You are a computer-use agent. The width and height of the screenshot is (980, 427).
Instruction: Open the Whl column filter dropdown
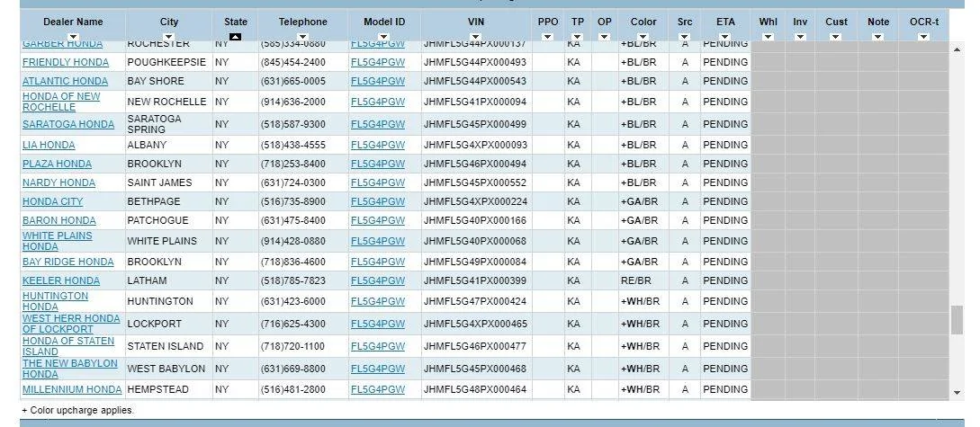tap(769, 37)
